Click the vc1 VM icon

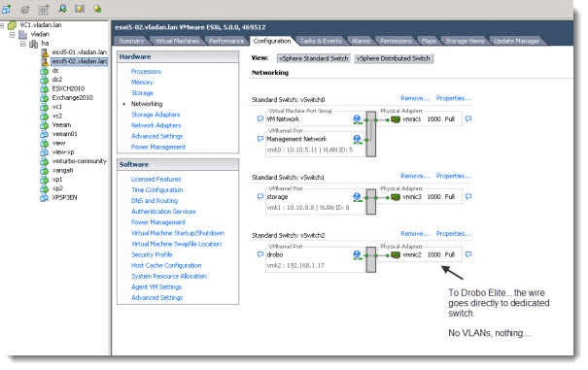point(45,107)
